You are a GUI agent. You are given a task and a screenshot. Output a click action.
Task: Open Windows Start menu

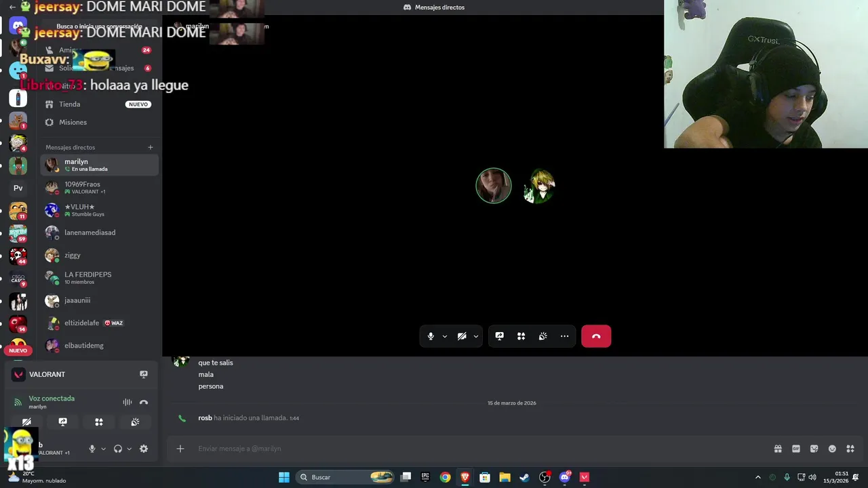tap(284, 477)
